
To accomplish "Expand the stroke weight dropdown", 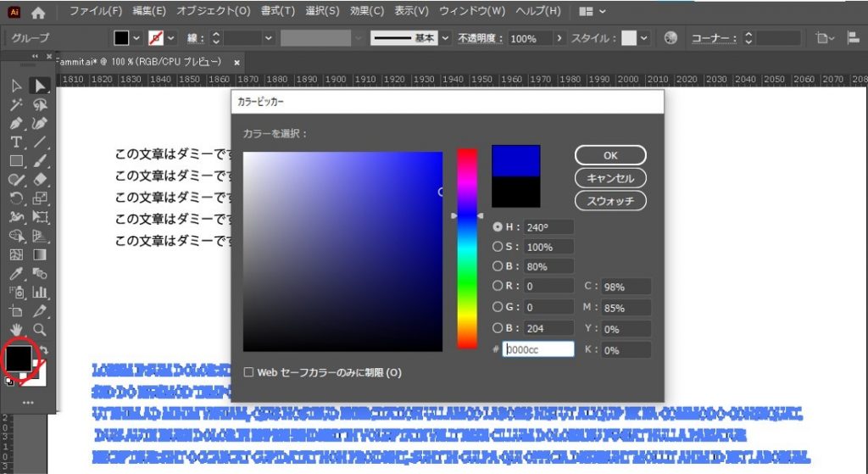I will coord(269,38).
